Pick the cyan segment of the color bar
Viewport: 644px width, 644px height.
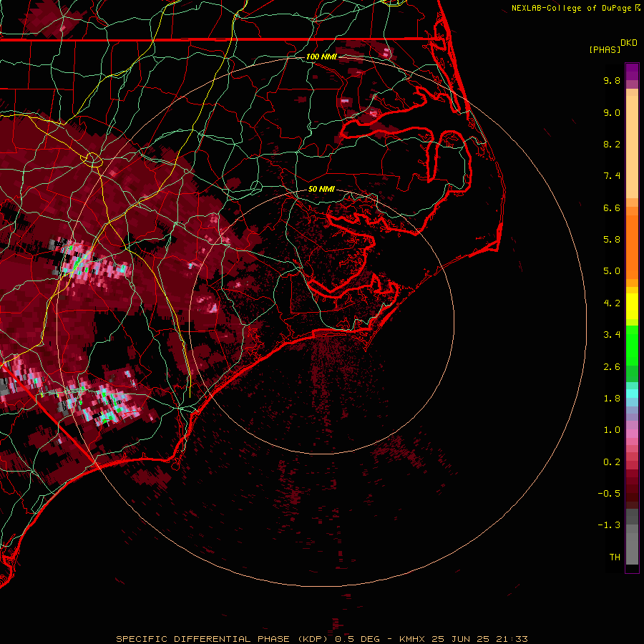(632, 393)
